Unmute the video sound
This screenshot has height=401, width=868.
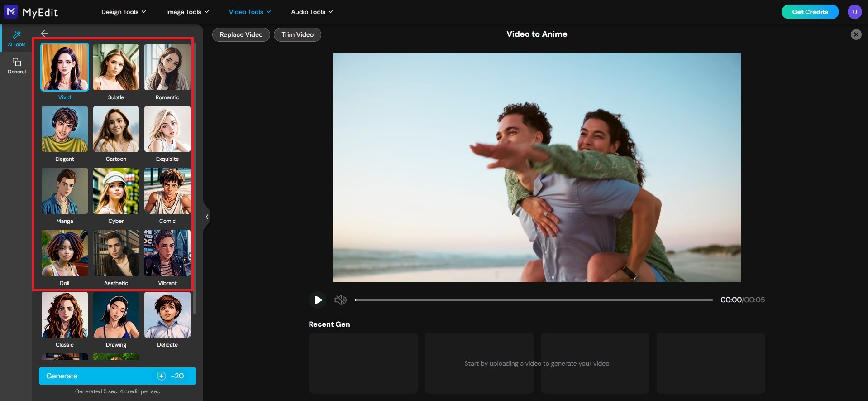tap(340, 300)
